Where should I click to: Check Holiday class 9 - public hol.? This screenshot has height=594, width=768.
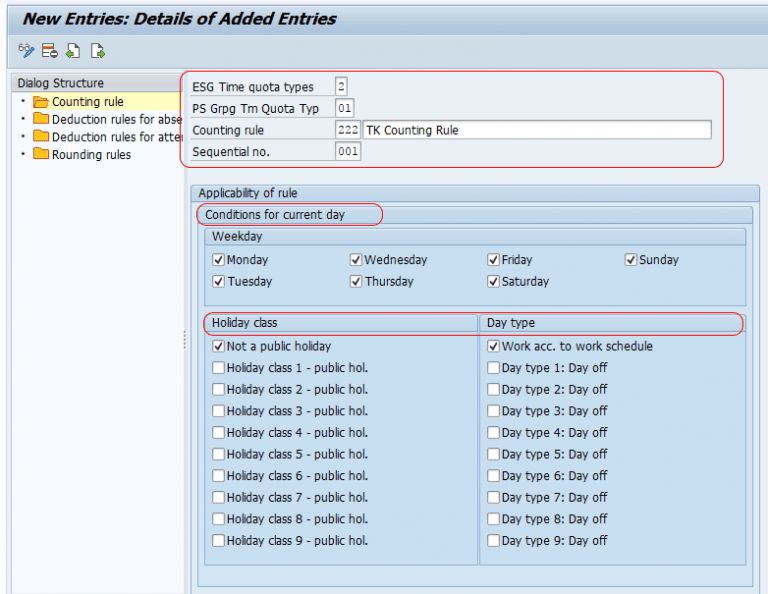[218, 541]
